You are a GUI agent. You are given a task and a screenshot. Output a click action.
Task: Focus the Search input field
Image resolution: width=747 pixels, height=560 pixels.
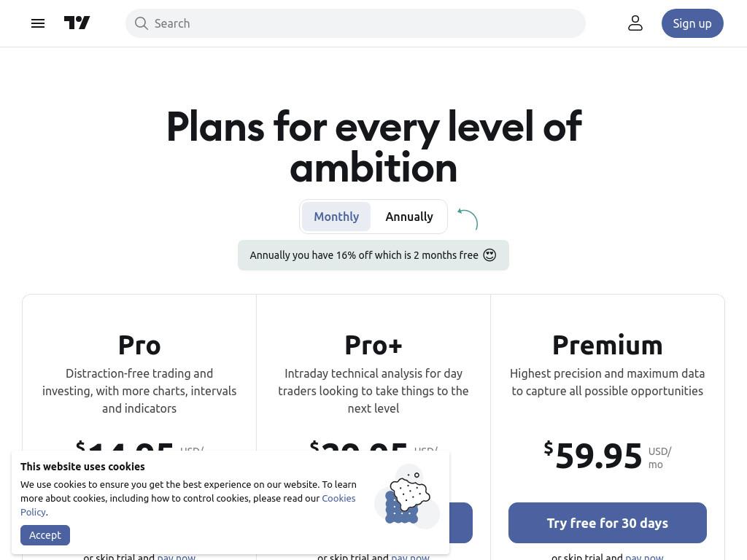click(x=355, y=23)
